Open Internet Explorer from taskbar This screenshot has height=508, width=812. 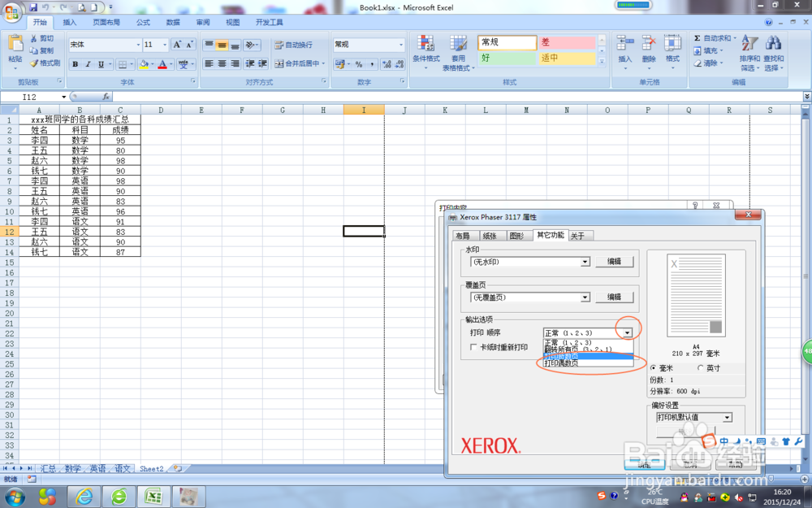point(84,497)
